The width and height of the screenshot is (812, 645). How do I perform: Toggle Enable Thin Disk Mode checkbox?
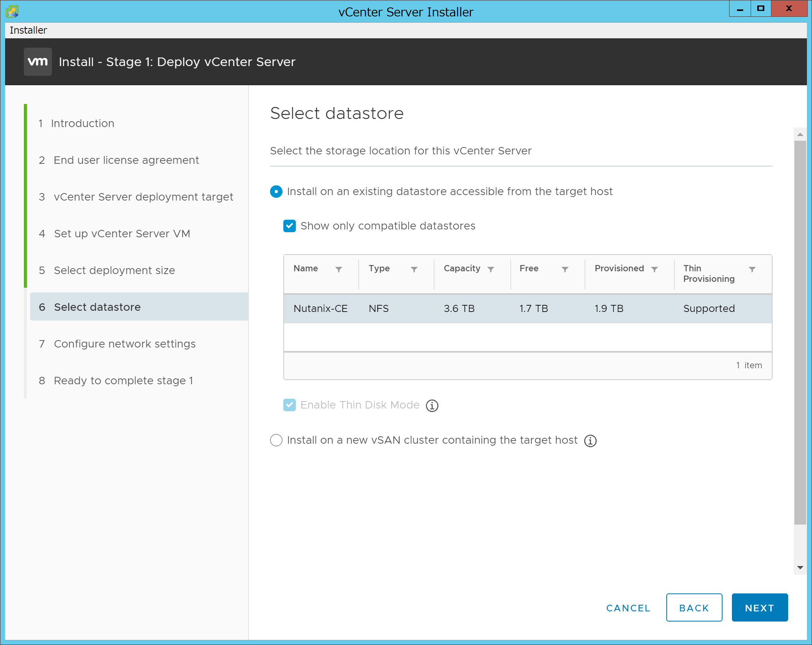(x=290, y=405)
